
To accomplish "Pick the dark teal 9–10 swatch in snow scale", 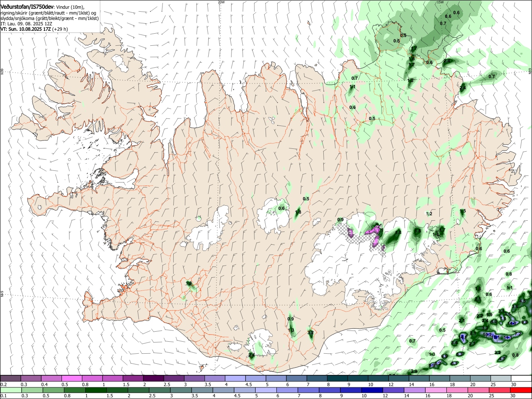I will tap(358, 379).
